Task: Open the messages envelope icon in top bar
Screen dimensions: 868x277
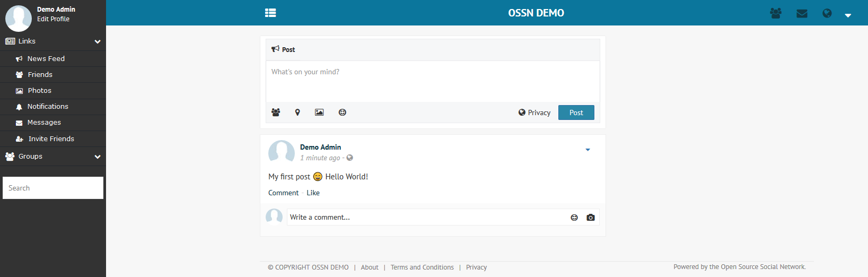Action: (802, 13)
